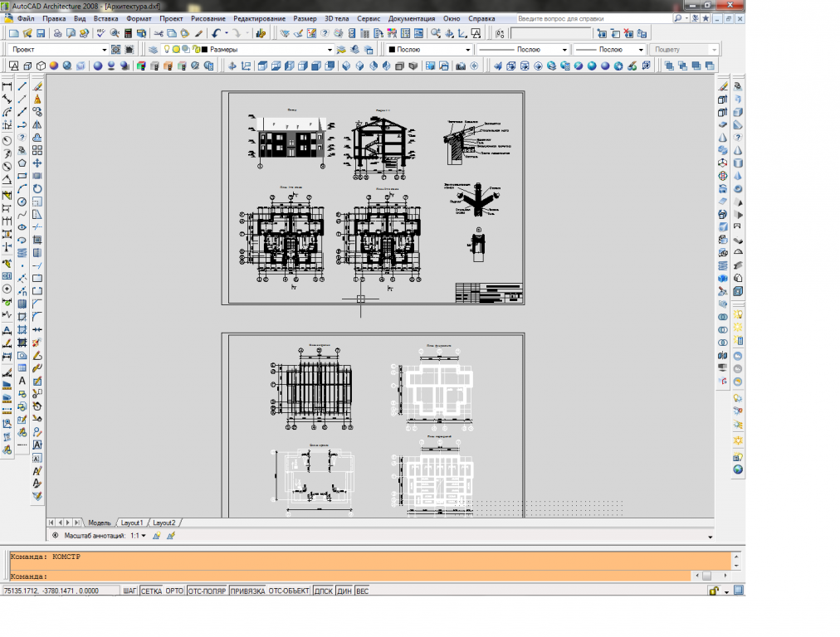
Task: Click the clean screen icon in status bar
Action: 739,591
